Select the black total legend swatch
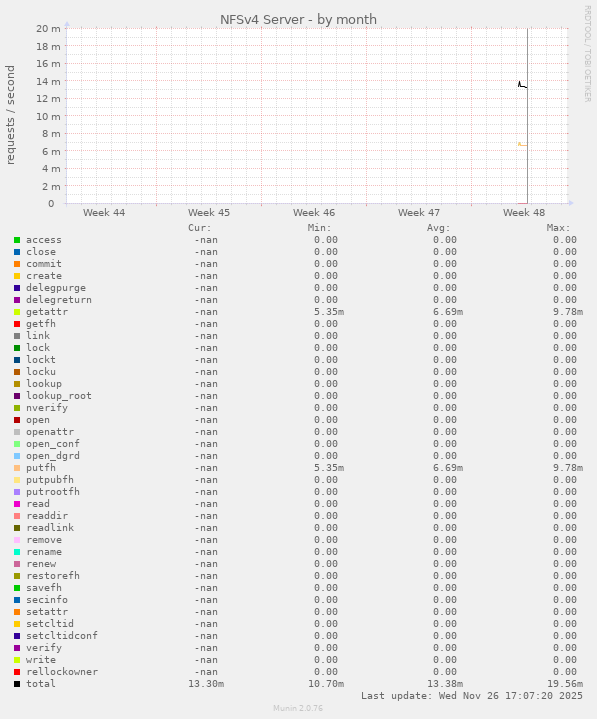The image size is (597, 719). point(17,684)
